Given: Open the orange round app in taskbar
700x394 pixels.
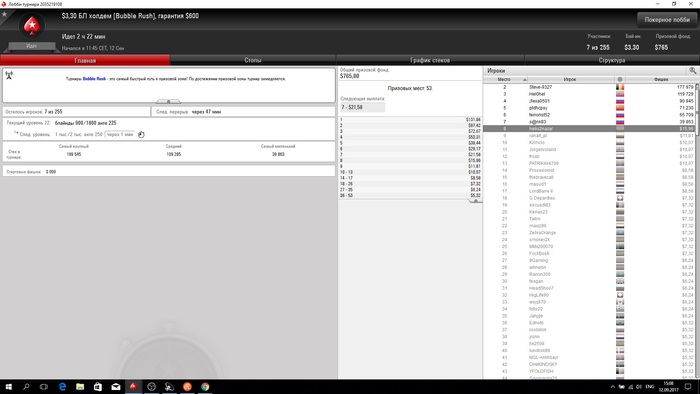Looking at the screenshot, I should point(187,387).
